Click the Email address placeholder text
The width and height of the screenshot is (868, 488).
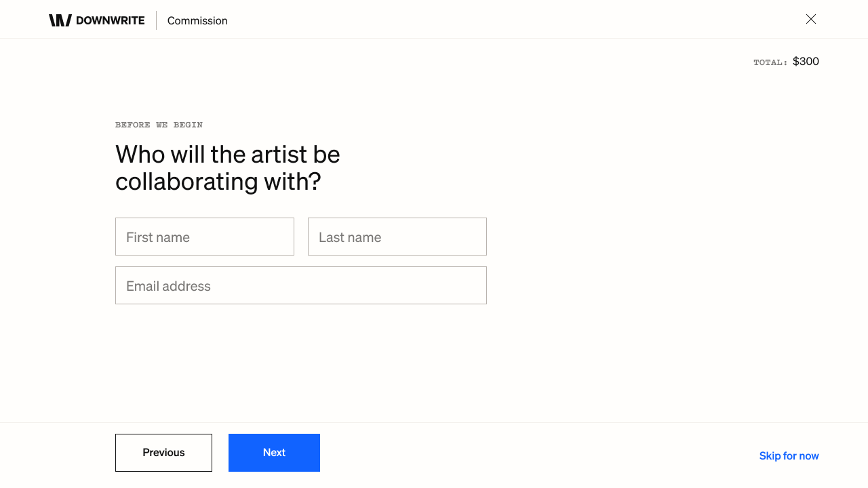[x=168, y=286]
